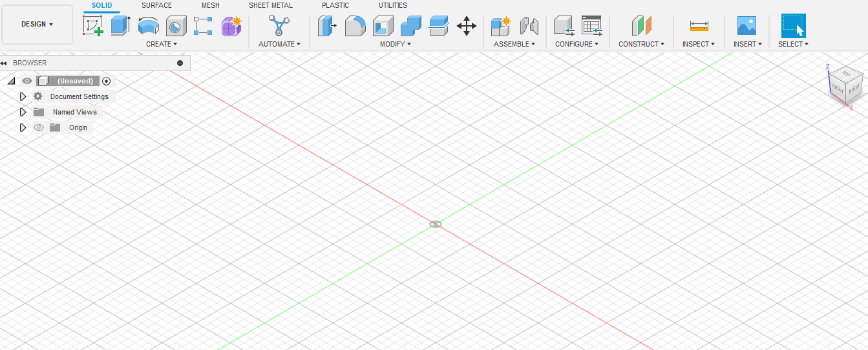
Task: Open the configuration table icon
Action: 591,26
